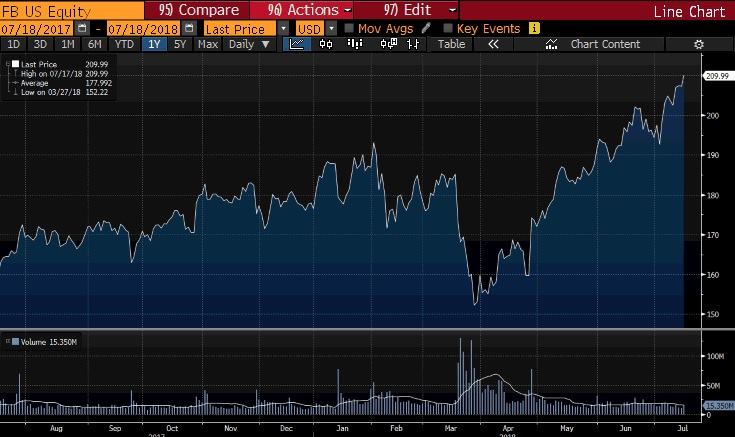735x437 pixels.
Task: Expand the Actions menu arrow
Action: (x=348, y=10)
